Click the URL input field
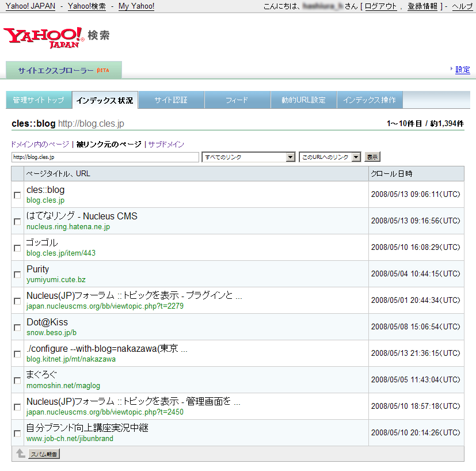This screenshot has width=476, height=471. point(105,157)
